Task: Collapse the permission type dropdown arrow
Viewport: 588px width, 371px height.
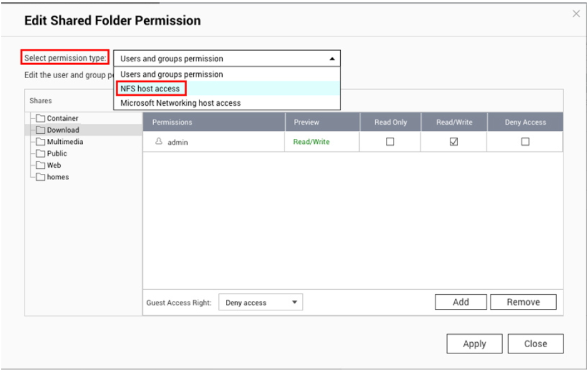Action: click(x=332, y=59)
